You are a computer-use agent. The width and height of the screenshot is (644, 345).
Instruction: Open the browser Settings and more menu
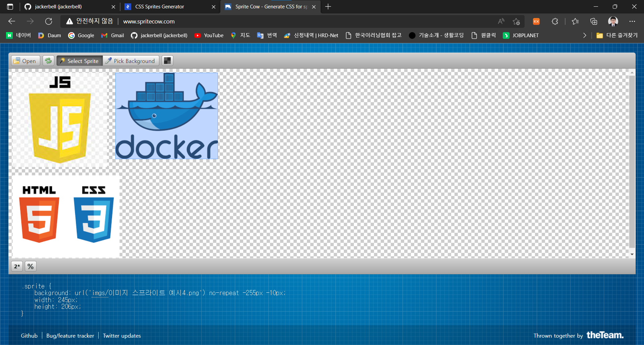[x=632, y=21]
